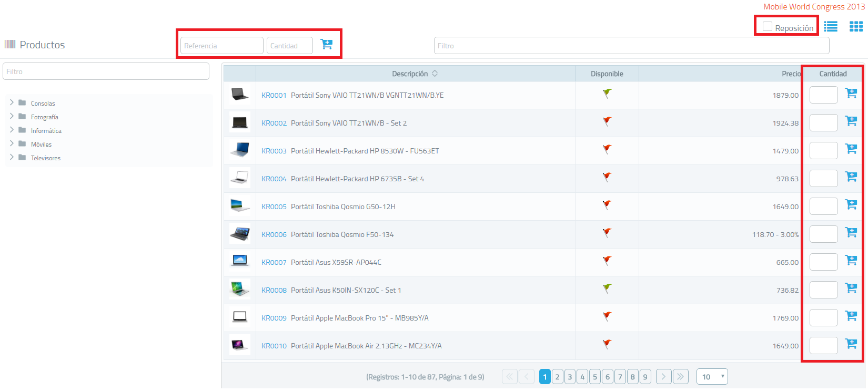The image size is (868, 392).
Task: Open Mobile World Congress 2013 link
Action: [x=814, y=7]
